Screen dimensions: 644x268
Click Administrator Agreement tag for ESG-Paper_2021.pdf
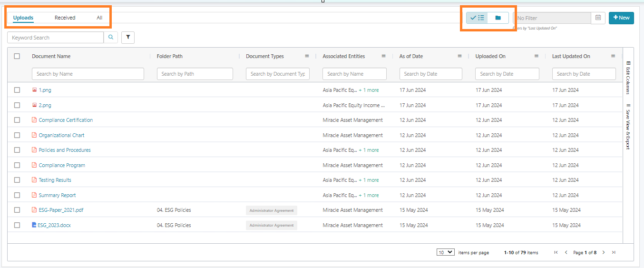272,210
